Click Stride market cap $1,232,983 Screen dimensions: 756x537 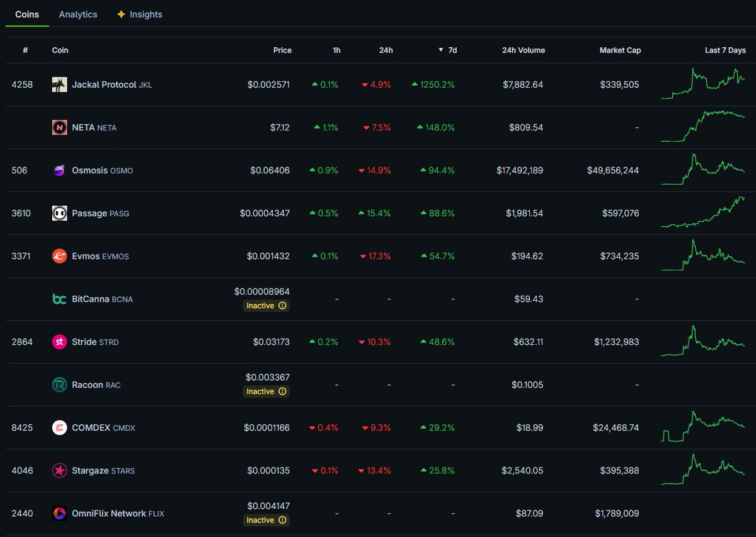(617, 342)
